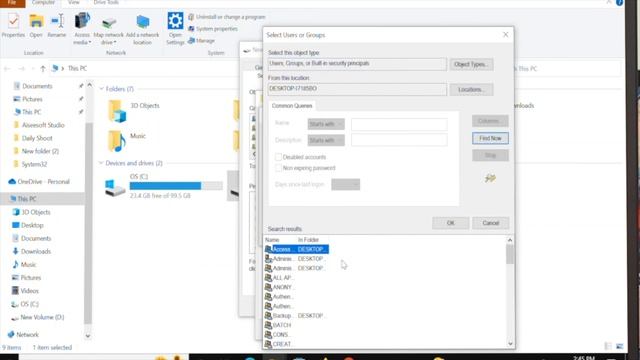Click the Find Now button
640x360 pixels.
tap(490, 138)
